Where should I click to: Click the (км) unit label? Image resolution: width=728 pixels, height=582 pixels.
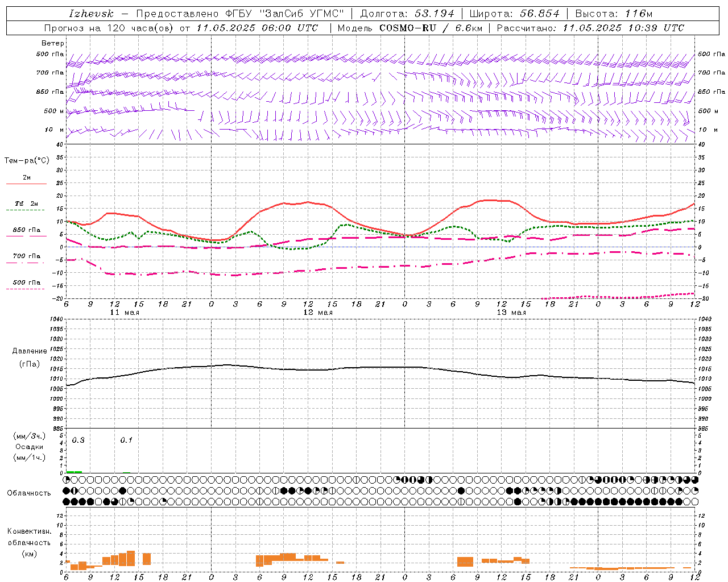point(30,554)
